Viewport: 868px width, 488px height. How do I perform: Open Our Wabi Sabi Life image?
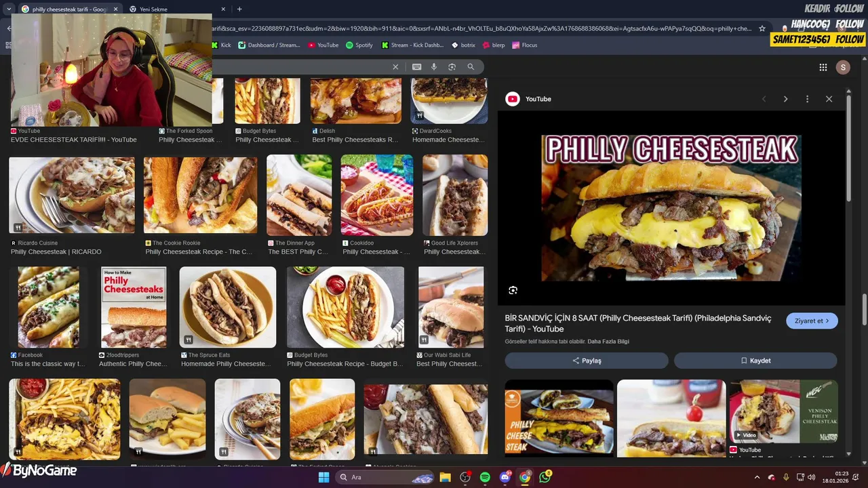pyautogui.click(x=451, y=307)
